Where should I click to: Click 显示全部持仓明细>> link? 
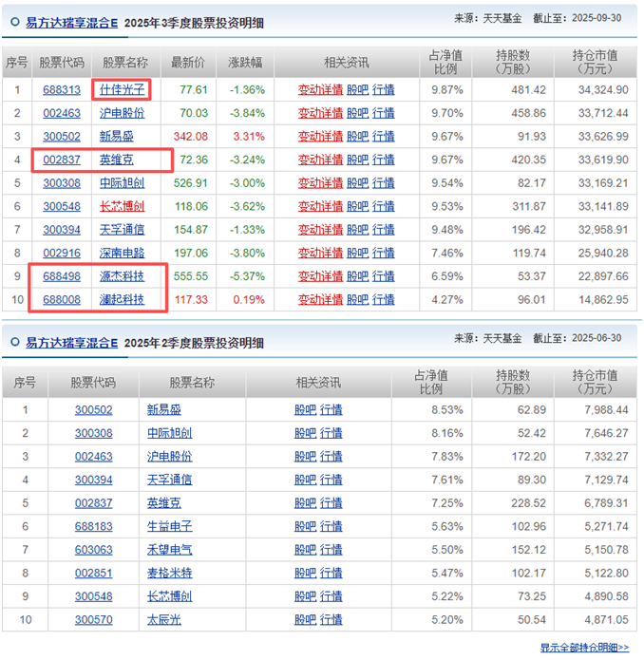pos(585,648)
